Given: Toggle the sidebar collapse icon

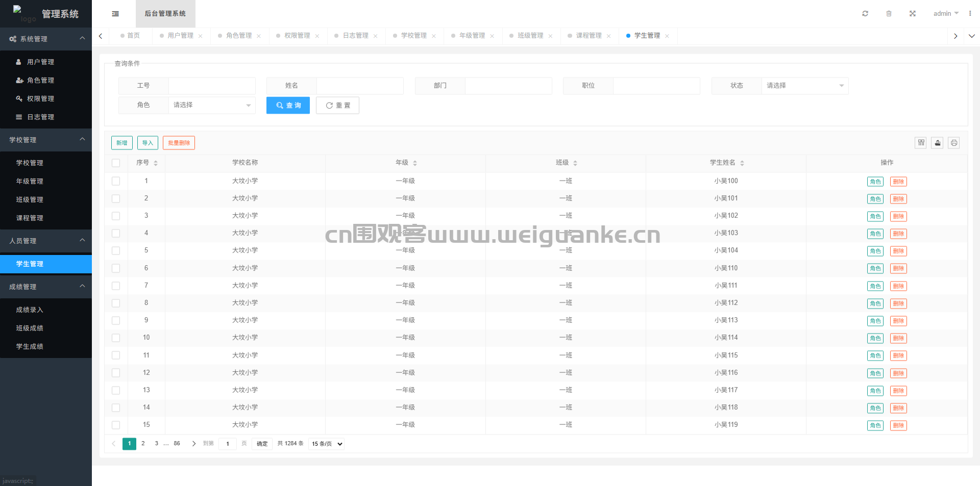Looking at the screenshot, I should (115, 14).
